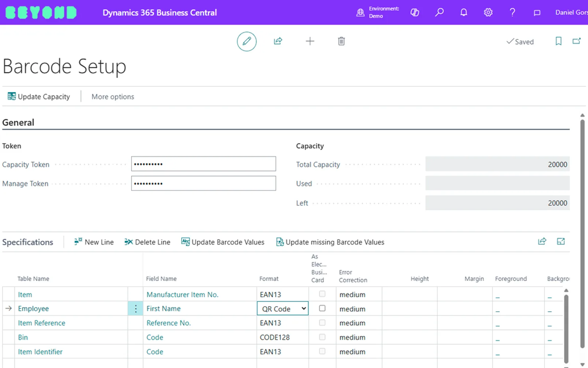Click the Beyond logo
588x368 pixels.
click(41, 13)
